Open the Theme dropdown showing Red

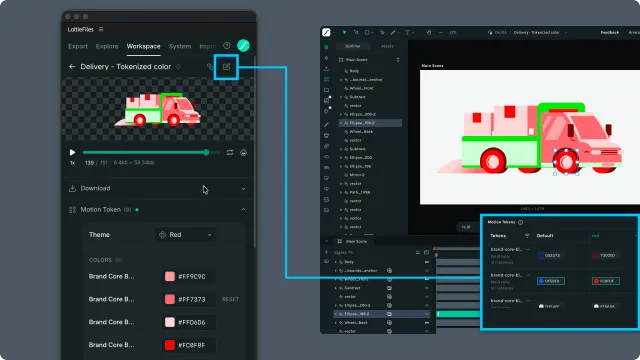pos(186,235)
